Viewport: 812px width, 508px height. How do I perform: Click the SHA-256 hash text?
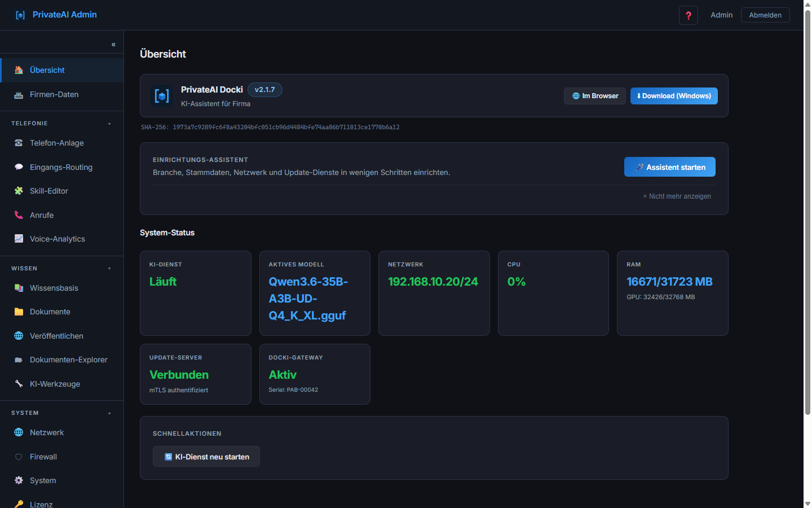(x=270, y=127)
